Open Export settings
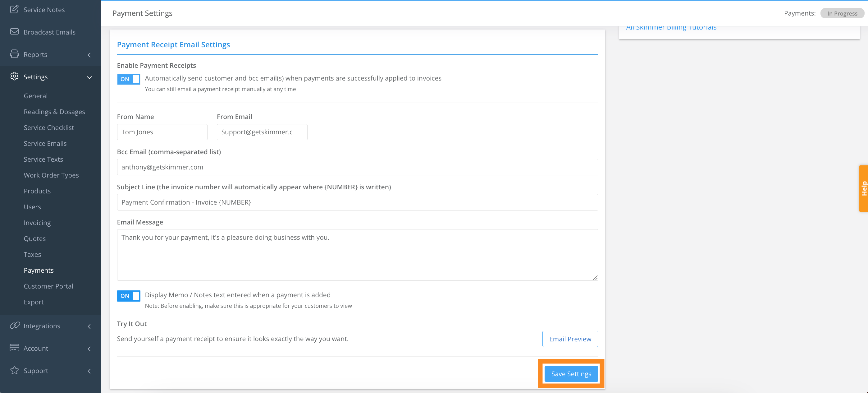Screen dimensions: 868x393 (34, 302)
